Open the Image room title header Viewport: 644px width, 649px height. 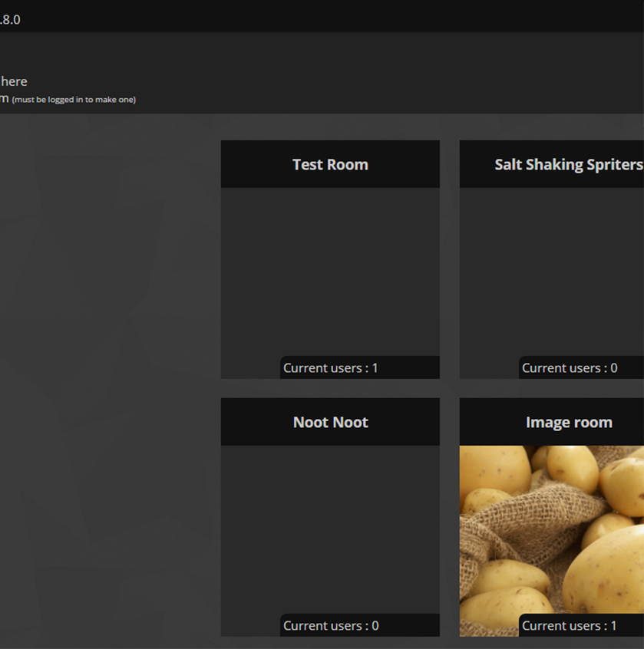568,422
